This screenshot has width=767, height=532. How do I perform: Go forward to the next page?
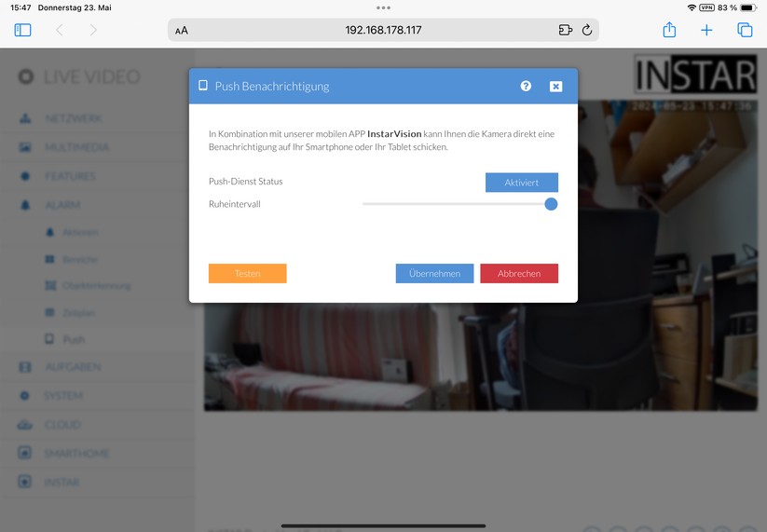point(93,31)
